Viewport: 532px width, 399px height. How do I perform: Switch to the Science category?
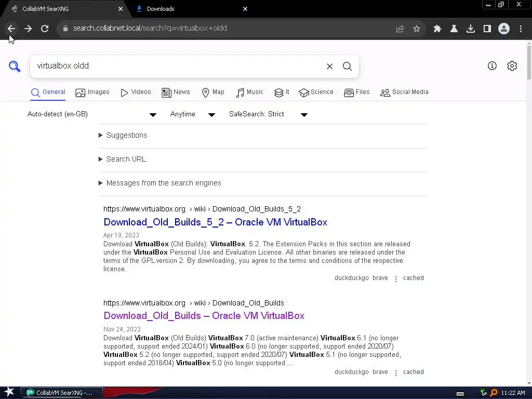coord(316,92)
